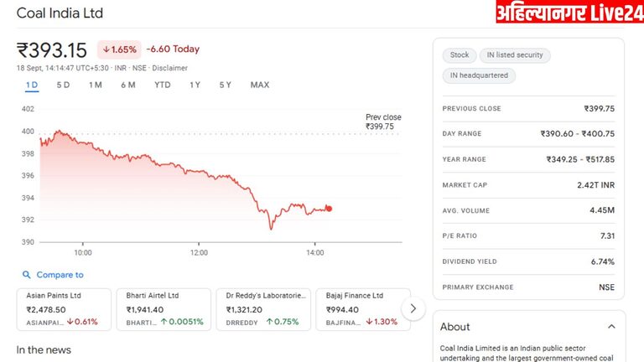Click the next arrow in stock carousel
The height and width of the screenshot is (362, 644).
click(x=413, y=308)
